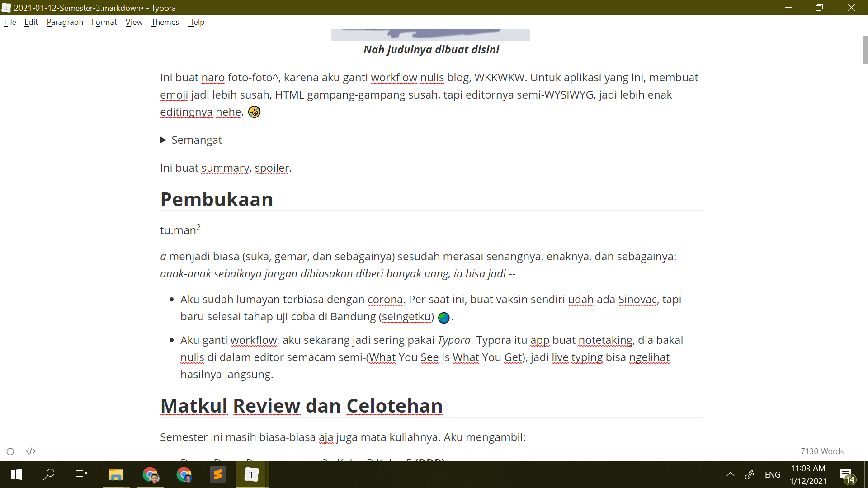Click the globe emoji after seingetku
This screenshot has width=868, height=488.
[x=444, y=318]
